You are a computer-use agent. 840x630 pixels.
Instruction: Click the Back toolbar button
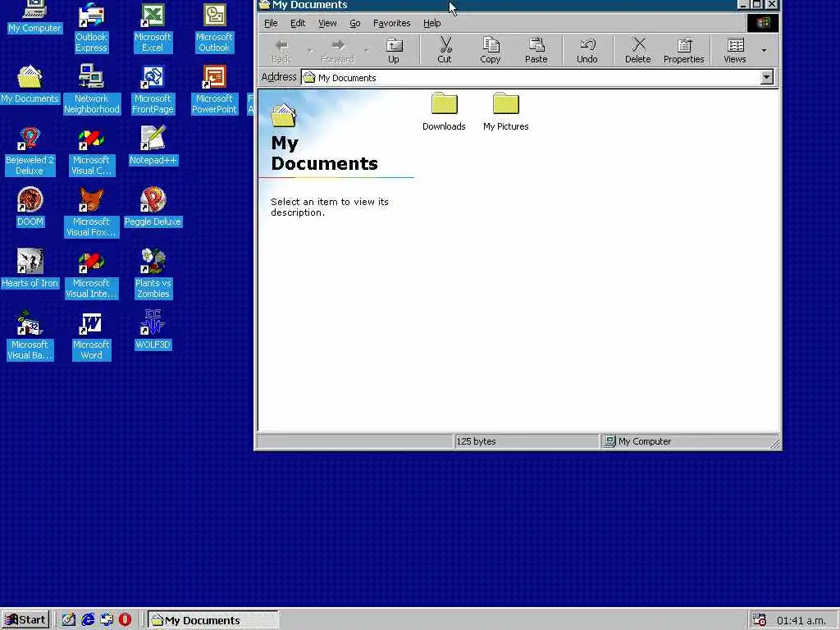pos(281,51)
